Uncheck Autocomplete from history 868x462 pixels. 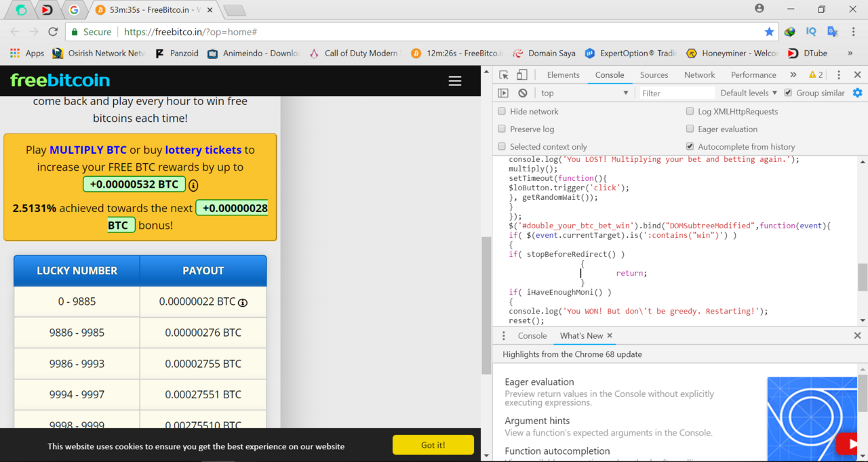click(690, 146)
